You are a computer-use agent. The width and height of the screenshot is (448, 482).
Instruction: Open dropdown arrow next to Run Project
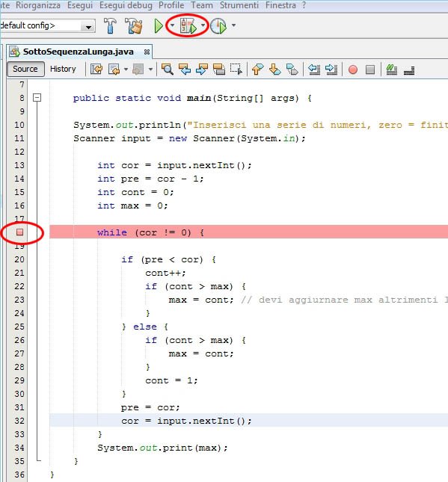click(x=172, y=25)
